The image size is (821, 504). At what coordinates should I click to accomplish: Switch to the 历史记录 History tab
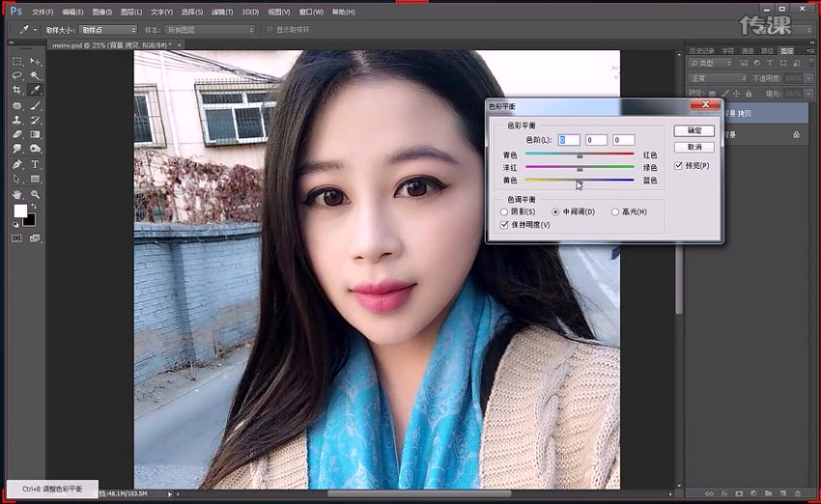click(x=702, y=50)
